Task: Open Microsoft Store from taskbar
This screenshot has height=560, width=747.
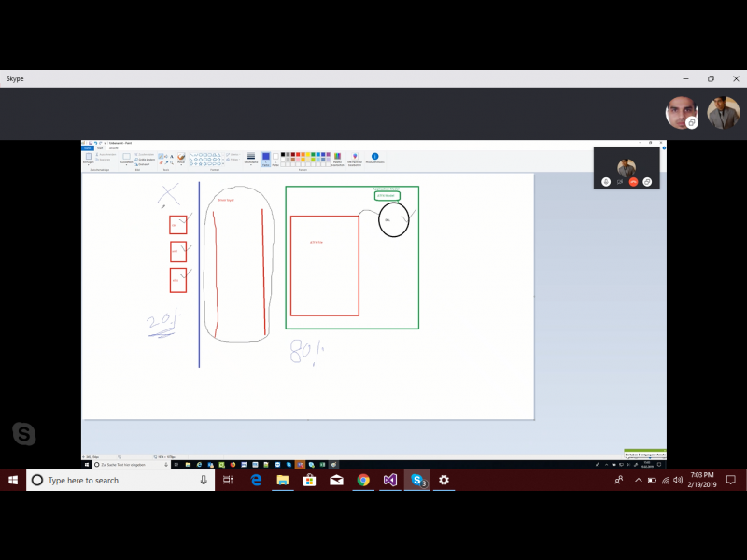Action: pyautogui.click(x=309, y=480)
